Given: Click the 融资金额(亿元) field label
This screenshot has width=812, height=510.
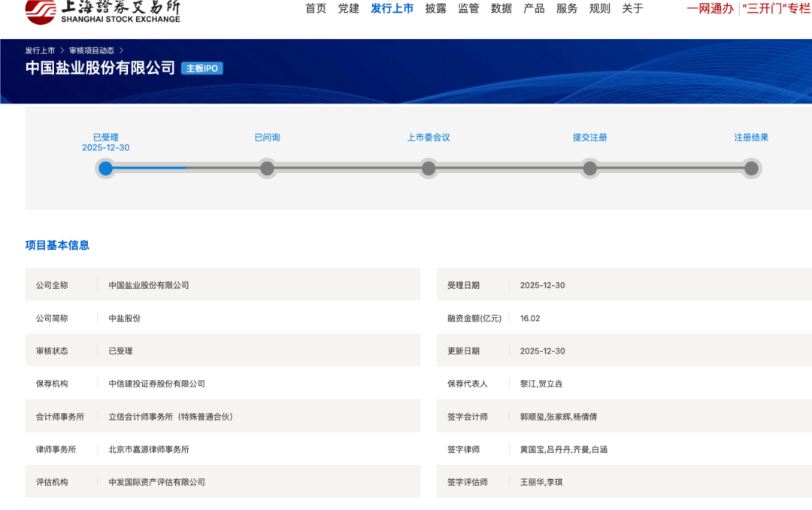Looking at the screenshot, I should click(474, 318).
